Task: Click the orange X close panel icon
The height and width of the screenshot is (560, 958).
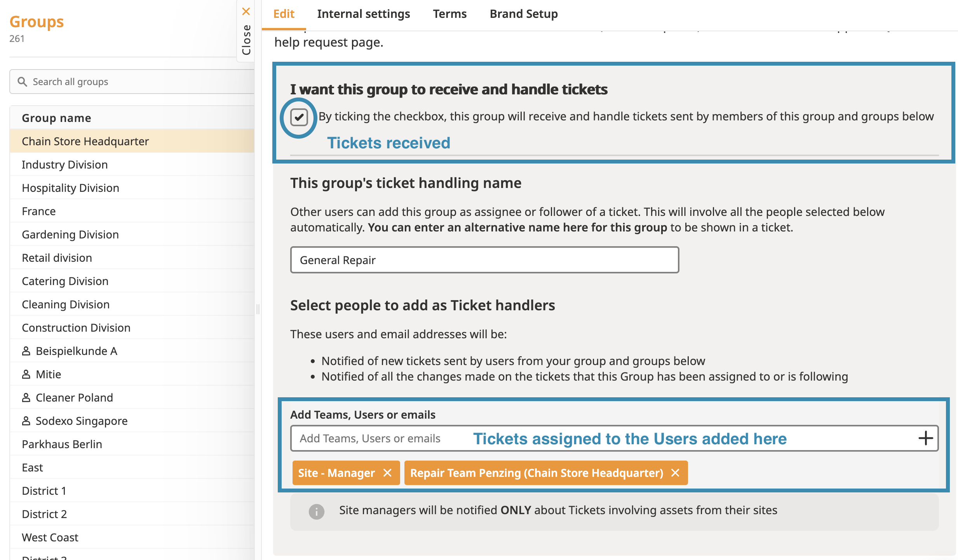Action: (246, 11)
